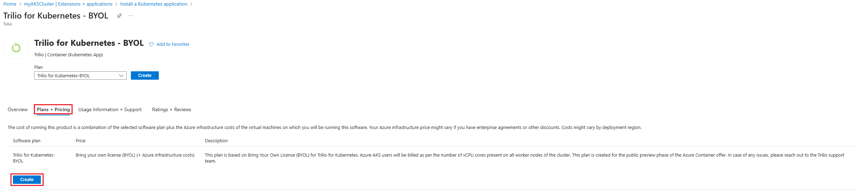Open the Trilio for Kubernetes-BYOL plan combo box
The height and width of the screenshot is (194, 868).
pos(80,76)
